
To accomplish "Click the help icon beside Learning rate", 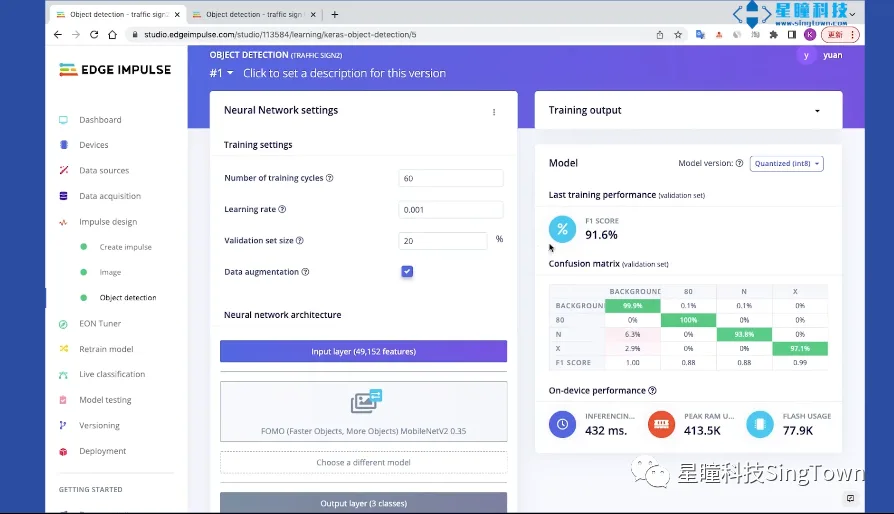I will [x=282, y=209].
